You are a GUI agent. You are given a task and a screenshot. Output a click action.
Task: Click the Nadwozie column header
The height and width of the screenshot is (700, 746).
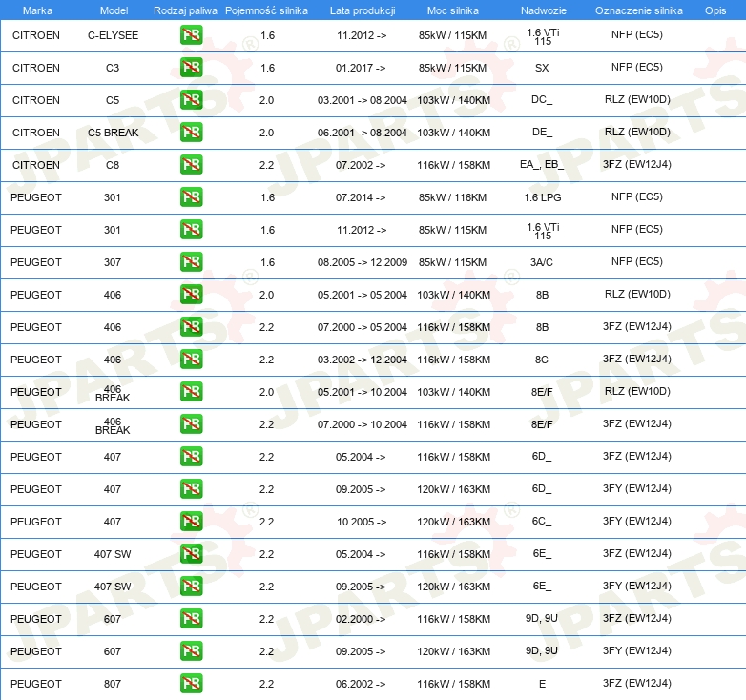click(544, 10)
